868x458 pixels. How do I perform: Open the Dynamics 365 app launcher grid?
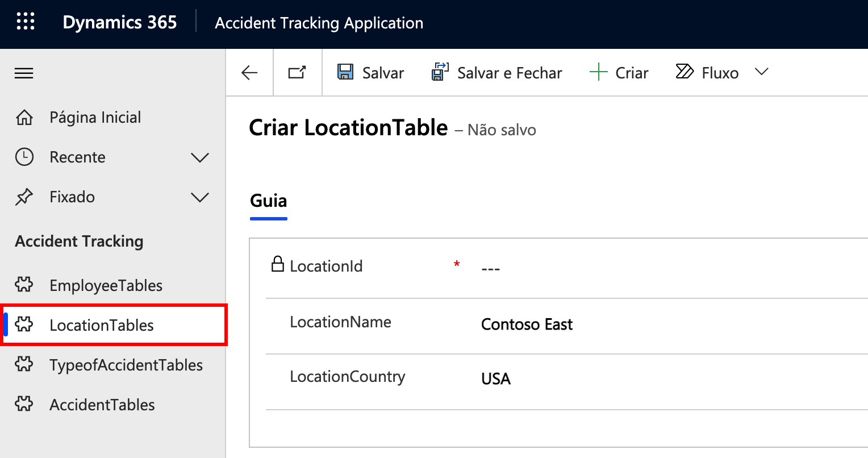pyautogui.click(x=25, y=22)
